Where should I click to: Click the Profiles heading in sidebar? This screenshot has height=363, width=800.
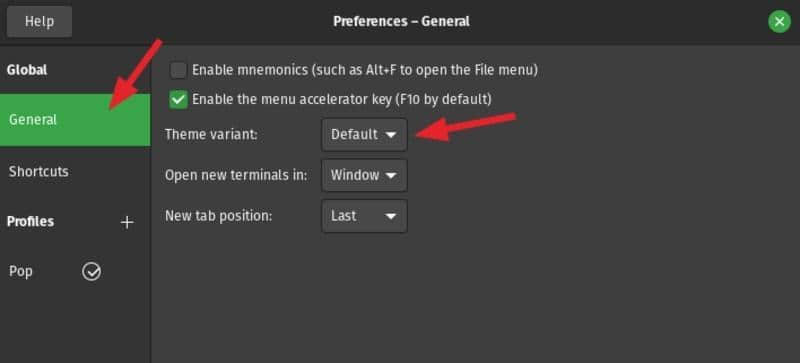tap(30, 222)
